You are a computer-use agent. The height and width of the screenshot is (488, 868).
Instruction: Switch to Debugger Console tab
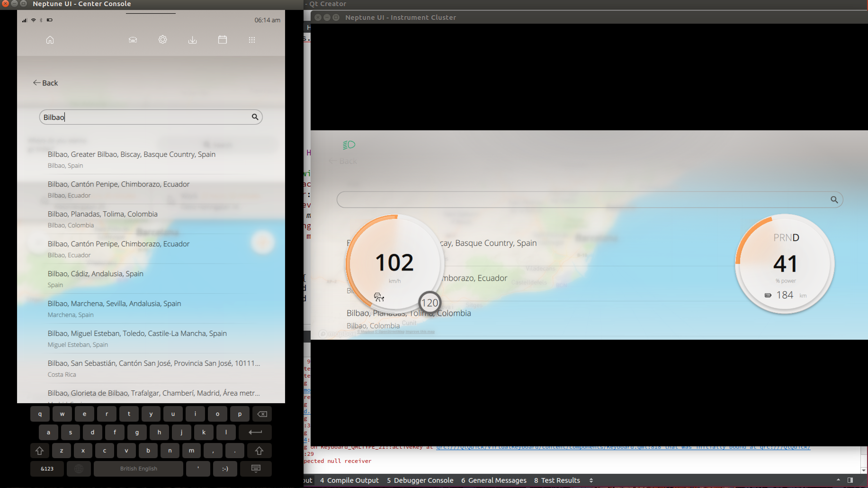(x=420, y=480)
